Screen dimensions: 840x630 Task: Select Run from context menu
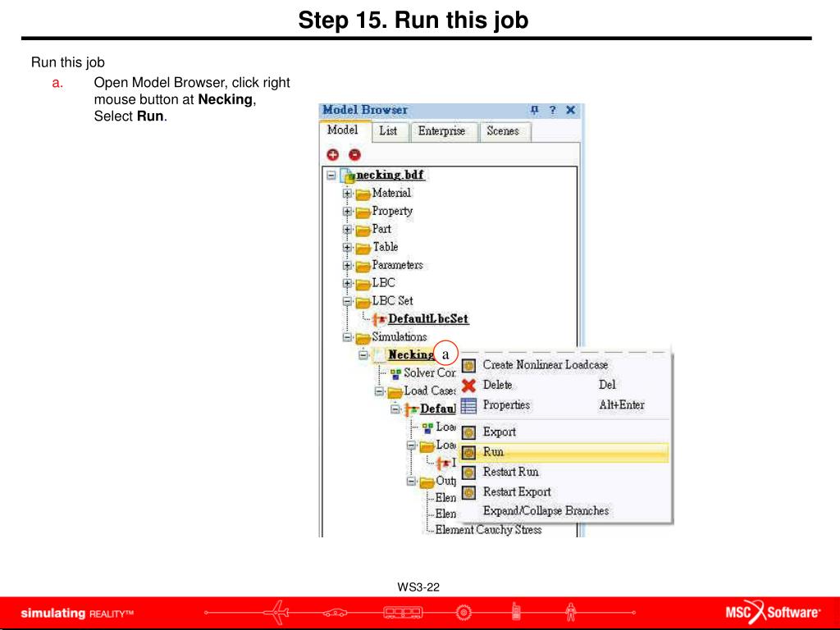click(564, 453)
